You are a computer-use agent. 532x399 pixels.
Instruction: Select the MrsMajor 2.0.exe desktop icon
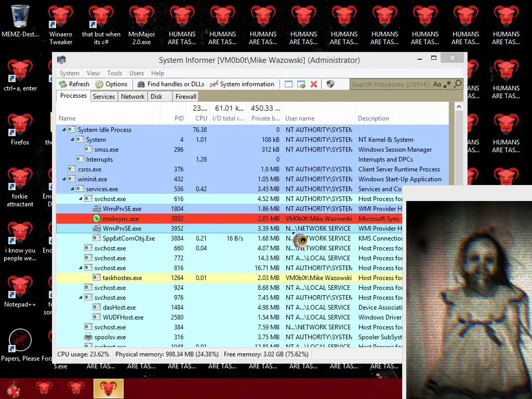pos(141,24)
